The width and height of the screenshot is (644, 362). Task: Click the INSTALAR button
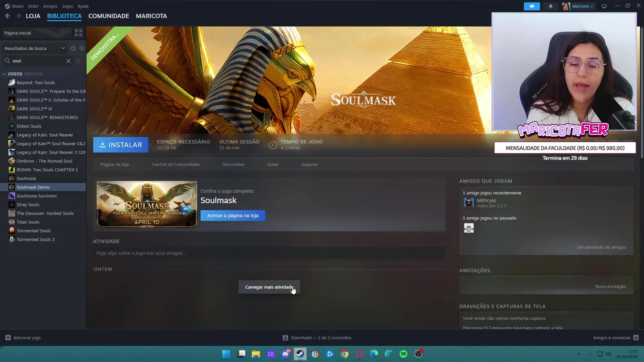[x=121, y=145]
